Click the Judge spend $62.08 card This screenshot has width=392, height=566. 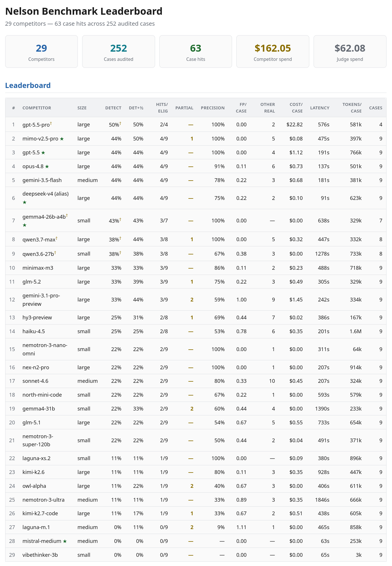click(x=350, y=52)
